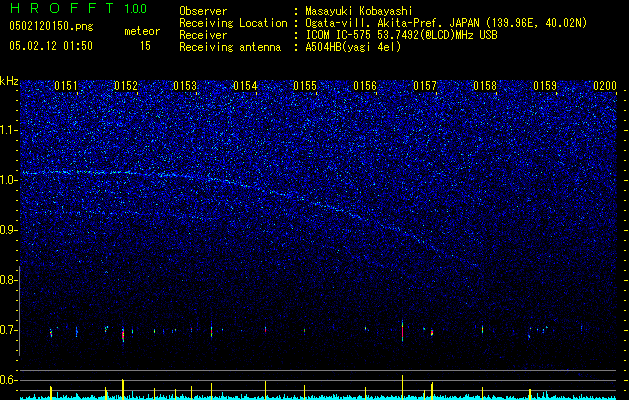Viewport: 629px width, 400px height.
Task: Click the meteor count value 15
Action: tap(145, 46)
